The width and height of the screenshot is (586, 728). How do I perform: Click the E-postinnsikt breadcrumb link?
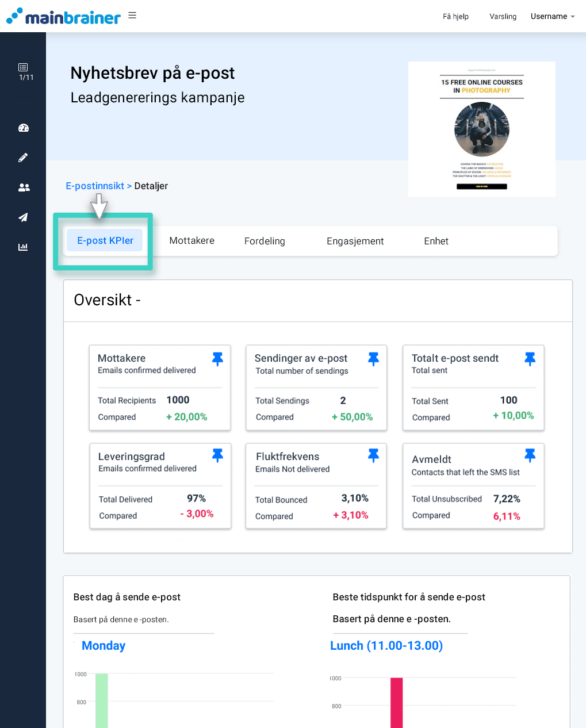[x=94, y=186]
